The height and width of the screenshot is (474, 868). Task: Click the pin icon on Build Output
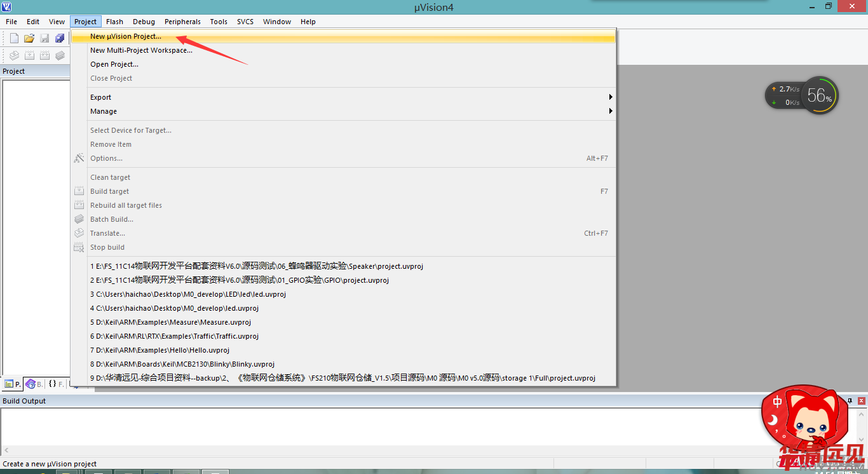point(850,401)
